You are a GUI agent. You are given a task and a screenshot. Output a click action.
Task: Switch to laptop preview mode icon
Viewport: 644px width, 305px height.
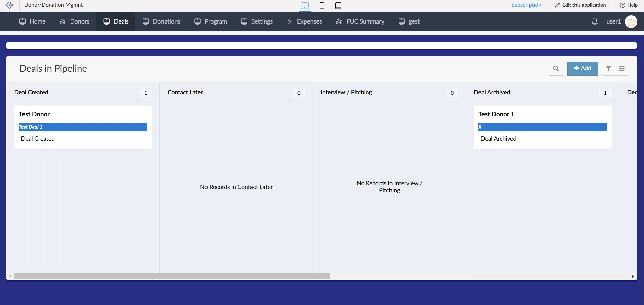[305, 5]
